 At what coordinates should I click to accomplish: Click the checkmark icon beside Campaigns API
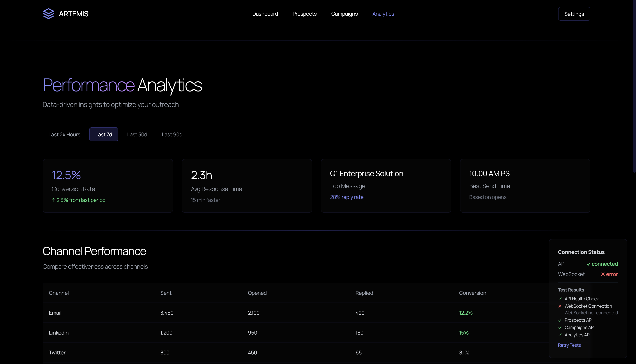click(560, 328)
